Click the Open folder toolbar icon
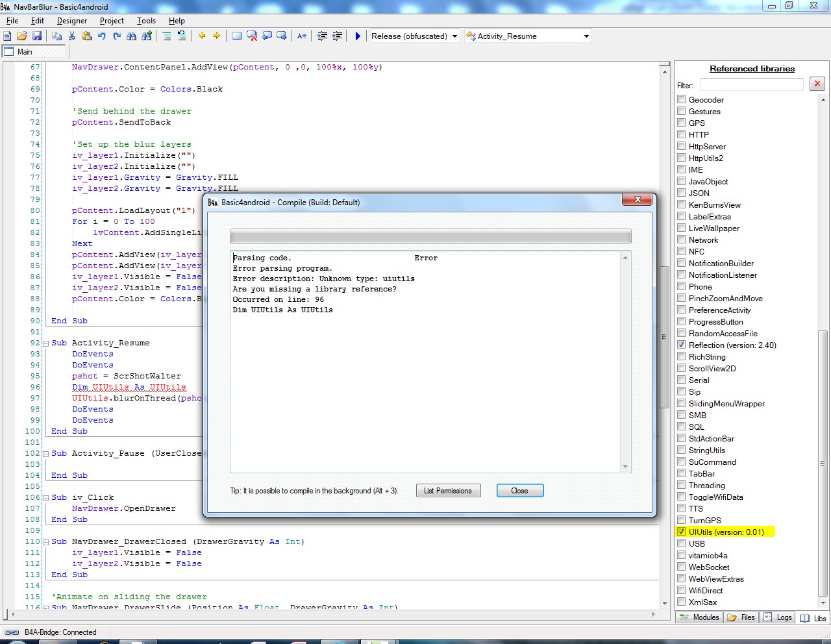This screenshot has width=831, height=644. [22, 36]
